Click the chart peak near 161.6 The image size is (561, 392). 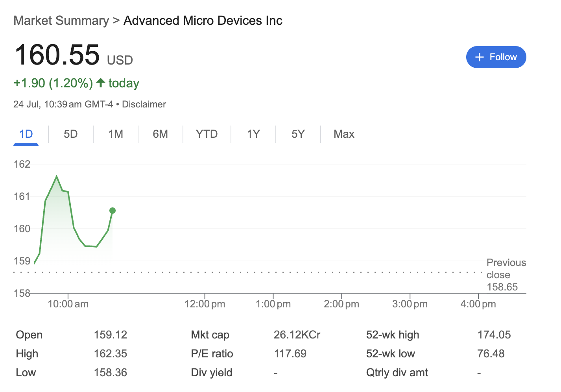click(57, 176)
